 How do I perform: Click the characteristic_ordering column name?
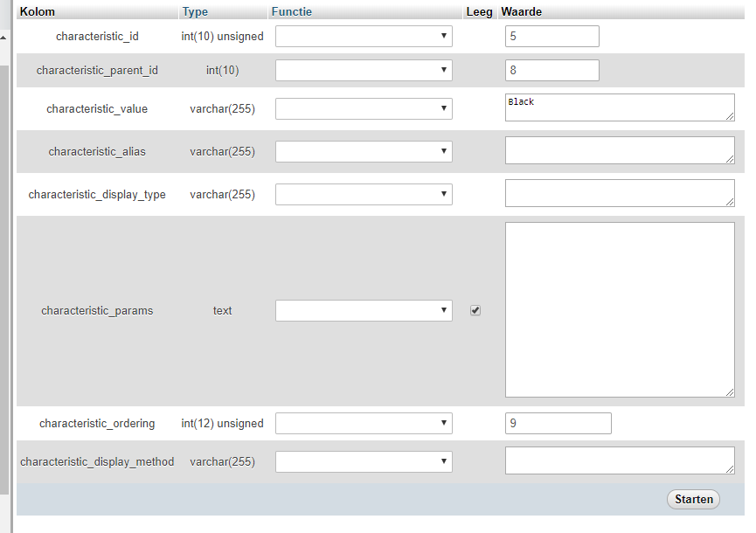pos(97,423)
